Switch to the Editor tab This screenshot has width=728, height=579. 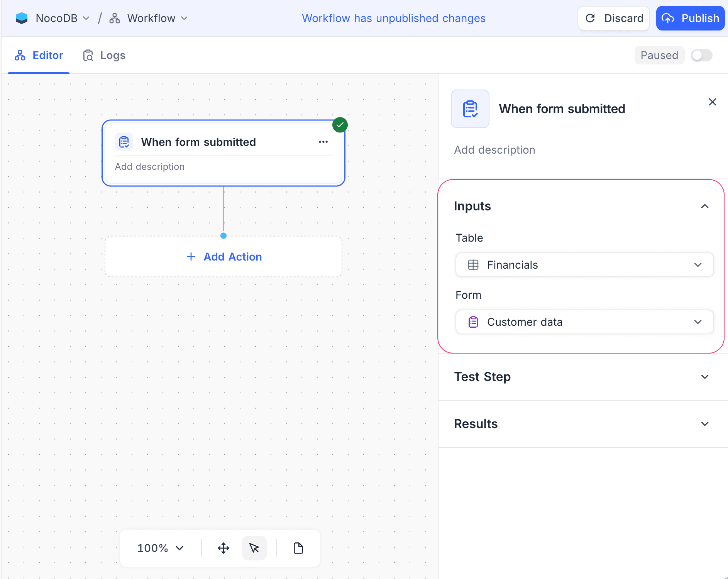[39, 55]
